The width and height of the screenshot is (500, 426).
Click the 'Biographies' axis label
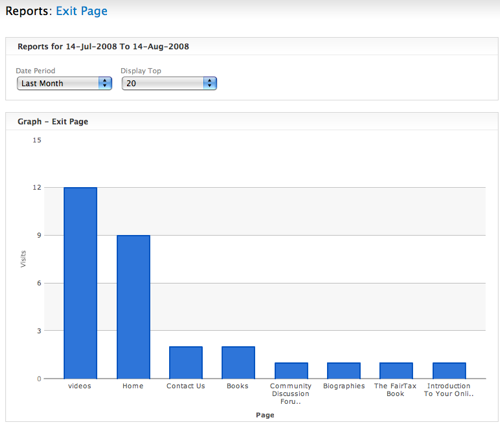tap(344, 386)
